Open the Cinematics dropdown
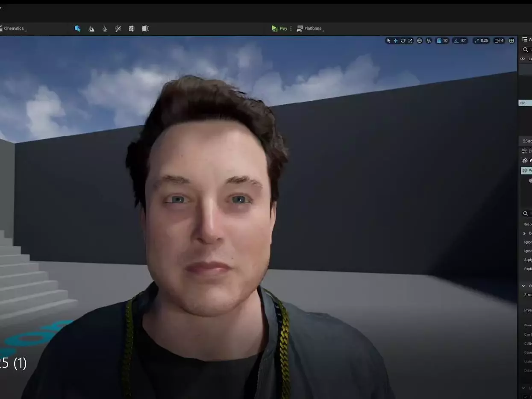 [14, 29]
